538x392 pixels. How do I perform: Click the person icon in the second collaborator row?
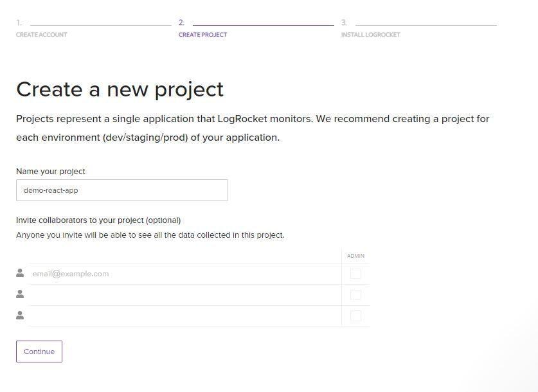(20, 294)
